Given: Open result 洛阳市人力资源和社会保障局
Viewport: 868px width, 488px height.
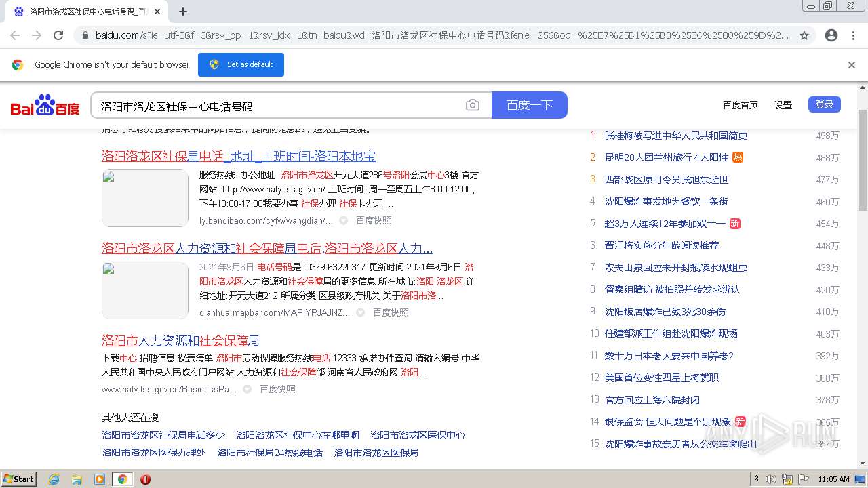Looking at the screenshot, I should click(181, 341).
